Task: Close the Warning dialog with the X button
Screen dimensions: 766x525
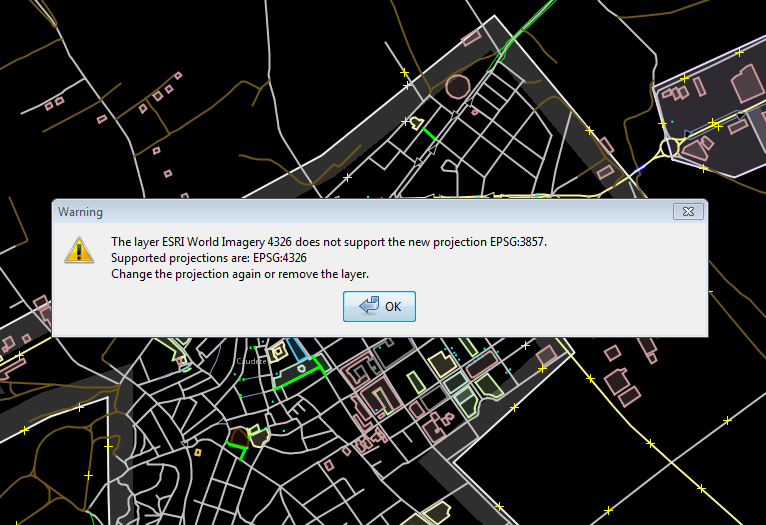Action: (x=686, y=211)
